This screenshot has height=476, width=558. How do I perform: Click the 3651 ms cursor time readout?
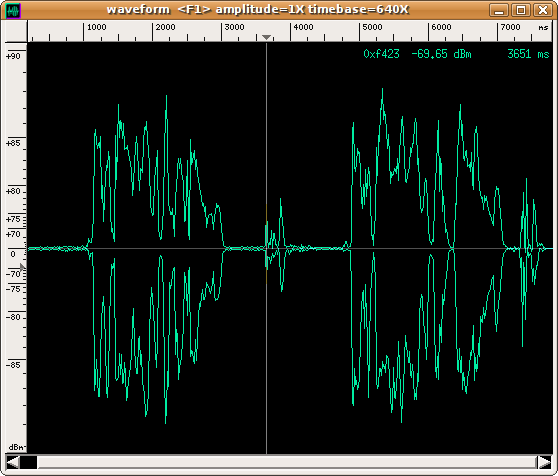tap(528, 54)
